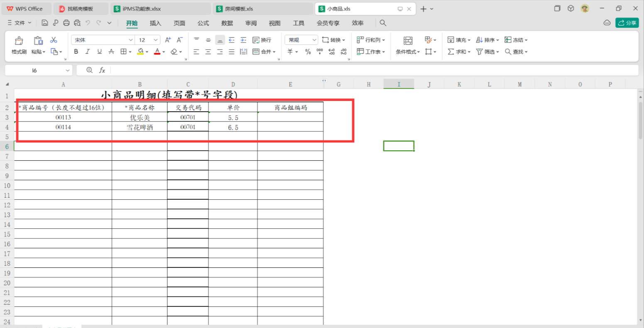Click the search magnifier icon beside 效率
This screenshot has height=328, width=644.
(x=383, y=23)
